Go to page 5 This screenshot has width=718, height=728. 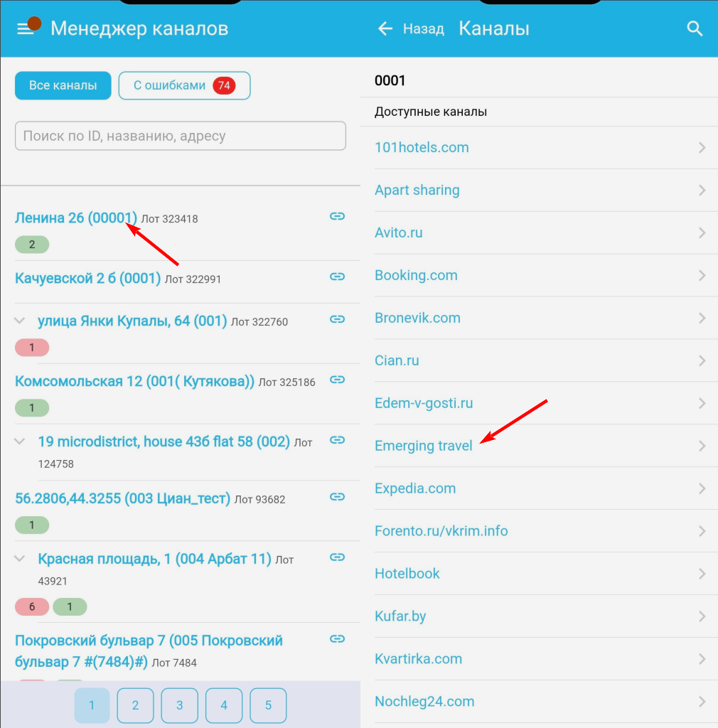[x=268, y=705]
